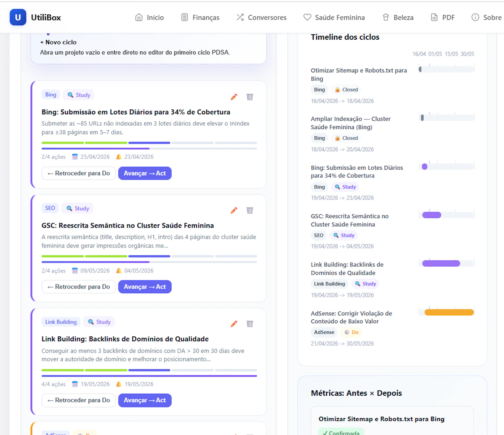Avançar to Act on GSC Reescrita card
This screenshot has height=435, width=504.
(x=145, y=287)
